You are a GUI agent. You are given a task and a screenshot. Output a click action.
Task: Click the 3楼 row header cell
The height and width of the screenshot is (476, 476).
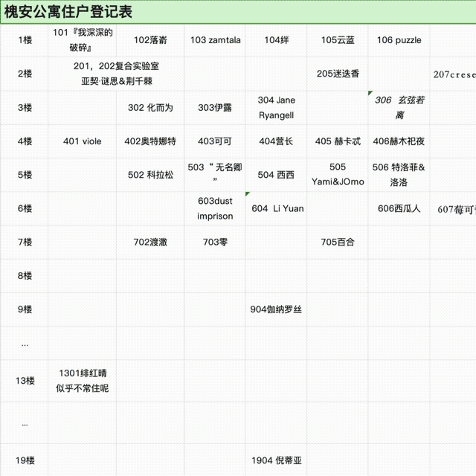click(x=25, y=108)
